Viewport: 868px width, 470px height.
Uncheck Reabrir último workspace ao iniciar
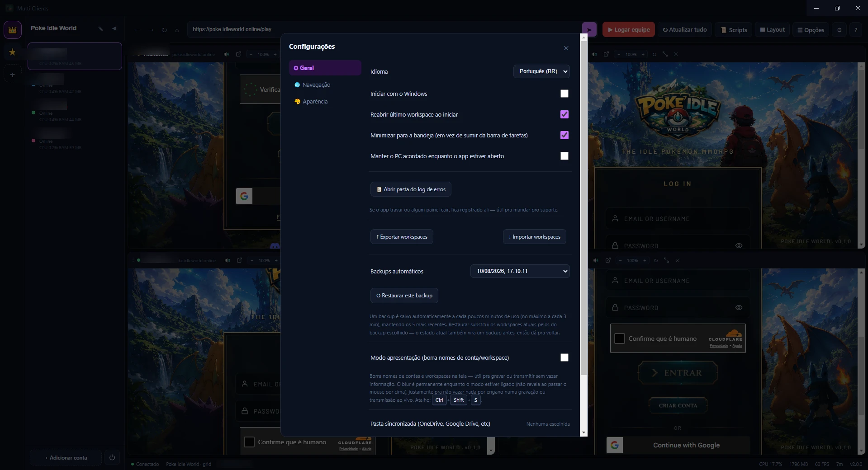click(x=564, y=114)
